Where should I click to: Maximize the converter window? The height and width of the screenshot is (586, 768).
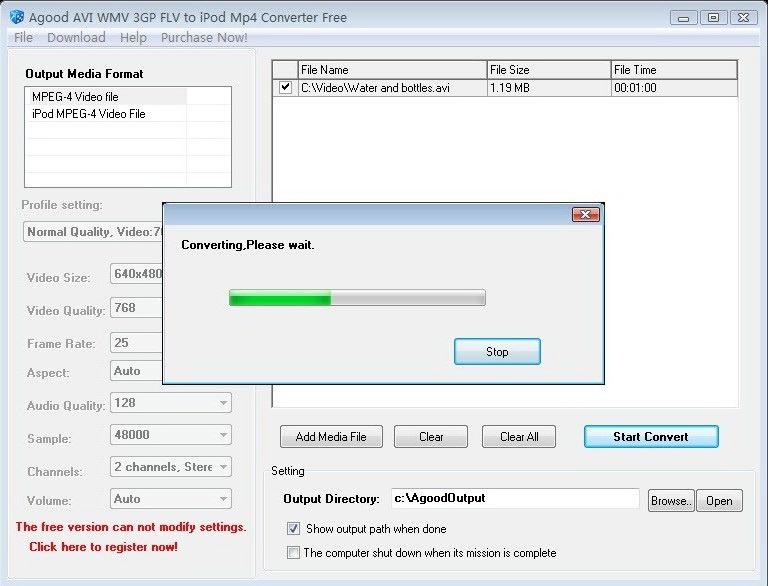click(x=714, y=18)
